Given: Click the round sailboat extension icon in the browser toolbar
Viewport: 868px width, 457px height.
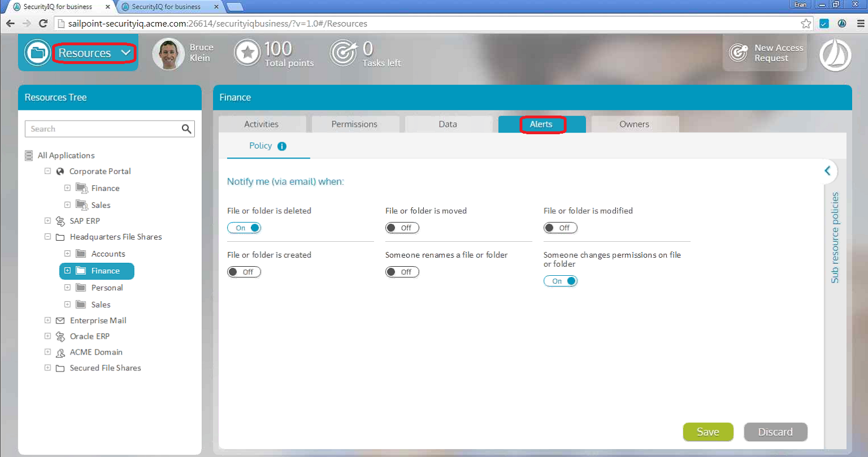Looking at the screenshot, I should (842, 23).
